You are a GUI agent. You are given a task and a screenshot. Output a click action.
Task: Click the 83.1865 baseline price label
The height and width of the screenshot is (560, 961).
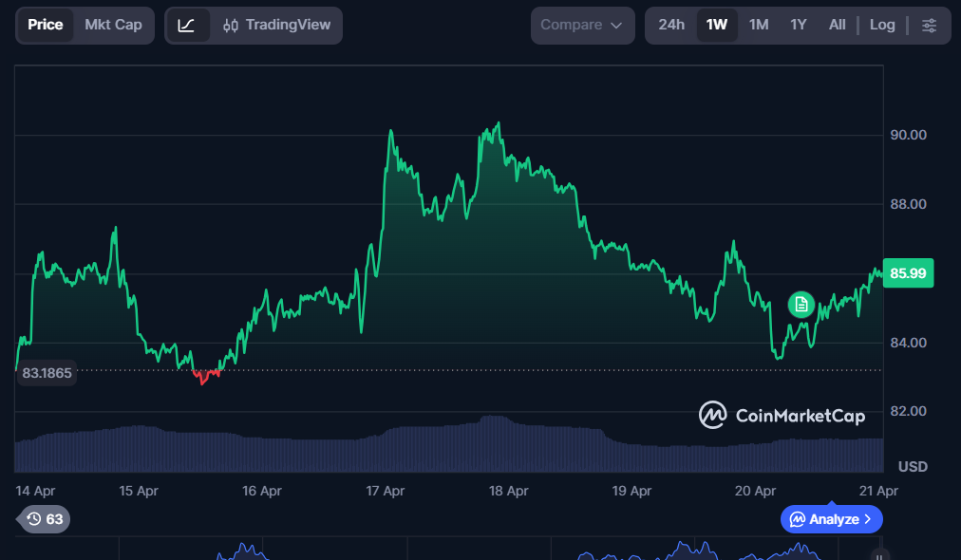pos(47,373)
